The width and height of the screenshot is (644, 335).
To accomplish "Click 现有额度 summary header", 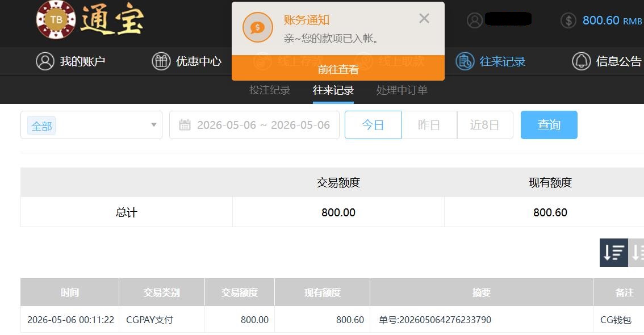I will 550,182.
